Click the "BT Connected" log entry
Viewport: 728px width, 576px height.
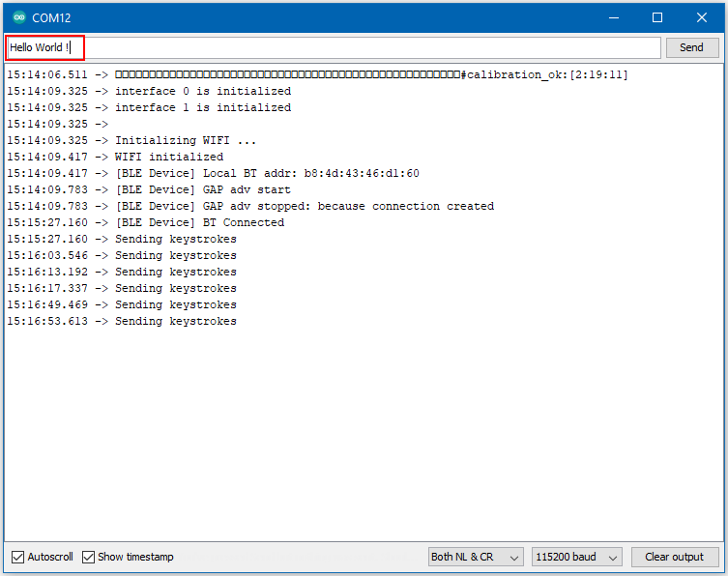[199, 222]
